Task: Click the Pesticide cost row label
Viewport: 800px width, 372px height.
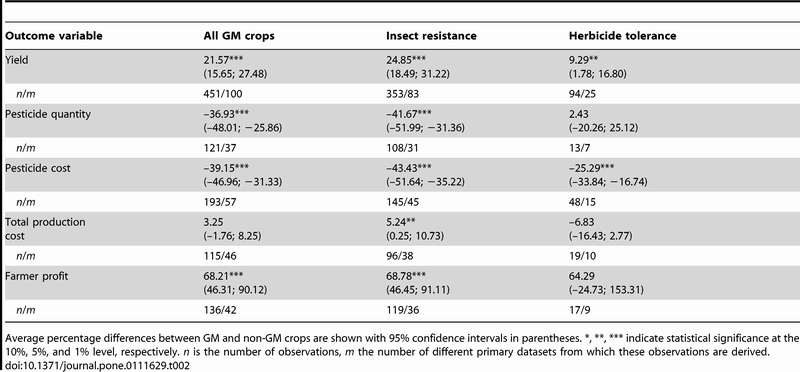Action: (38, 168)
